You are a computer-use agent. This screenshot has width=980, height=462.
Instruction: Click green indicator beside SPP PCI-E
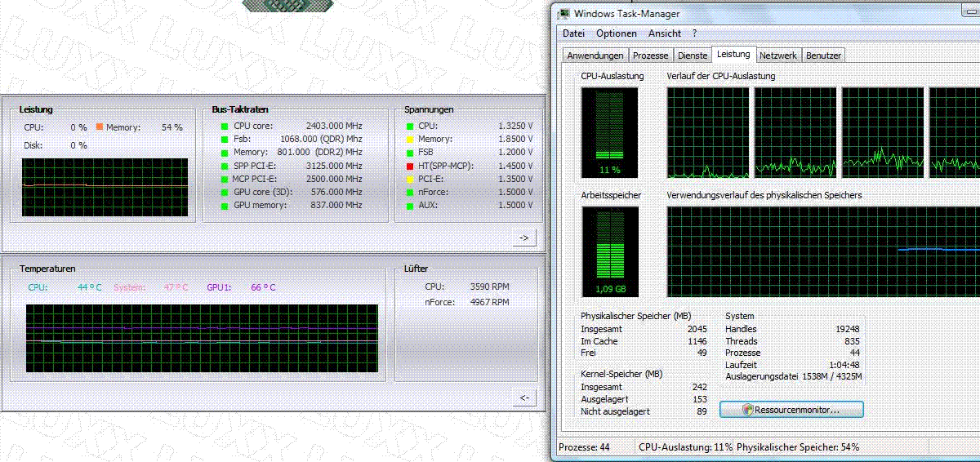pos(225,166)
